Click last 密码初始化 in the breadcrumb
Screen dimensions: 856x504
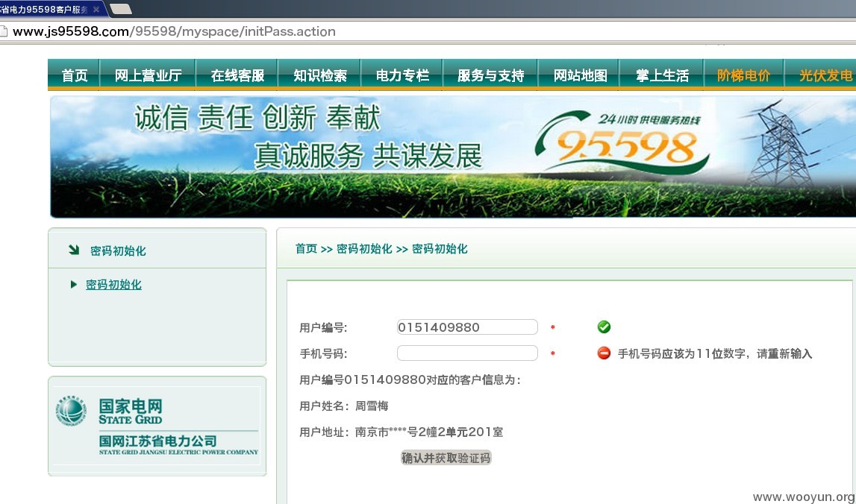(x=440, y=249)
